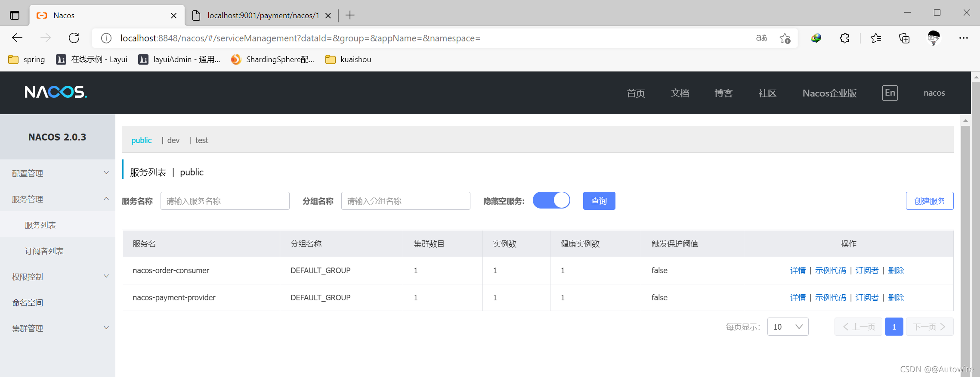Image resolution: width=980 pixels, height=377 pixels.
Task: Open the layuiAdmin bookmark
Action: [x=179, y=59]
